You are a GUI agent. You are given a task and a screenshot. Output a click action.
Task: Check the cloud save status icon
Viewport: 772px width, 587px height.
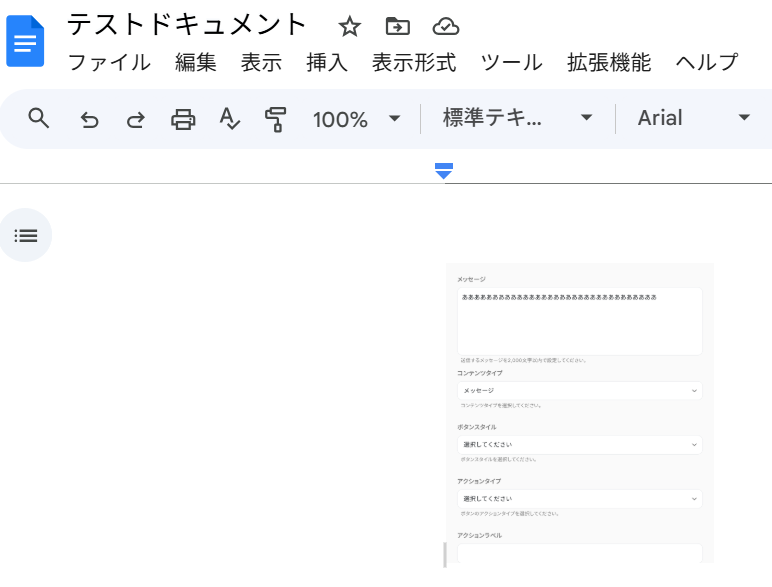446,26
